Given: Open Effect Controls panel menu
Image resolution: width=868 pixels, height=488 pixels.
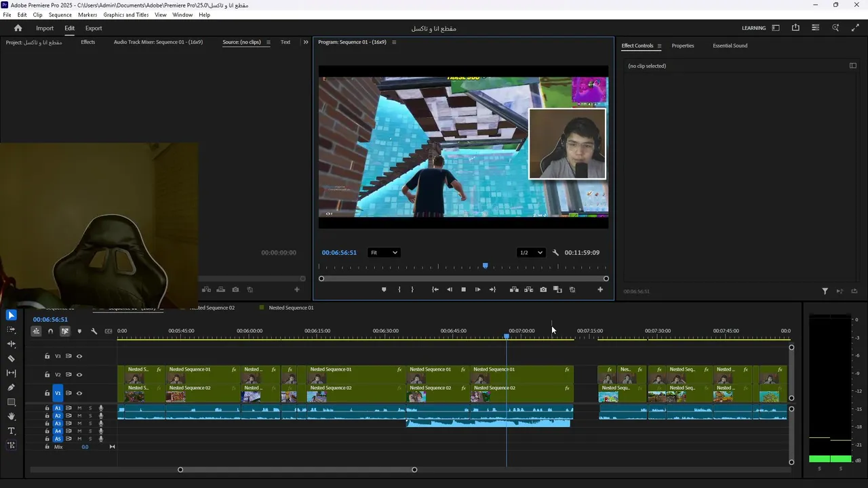Looking at the screenshot, I should point(659,46).
